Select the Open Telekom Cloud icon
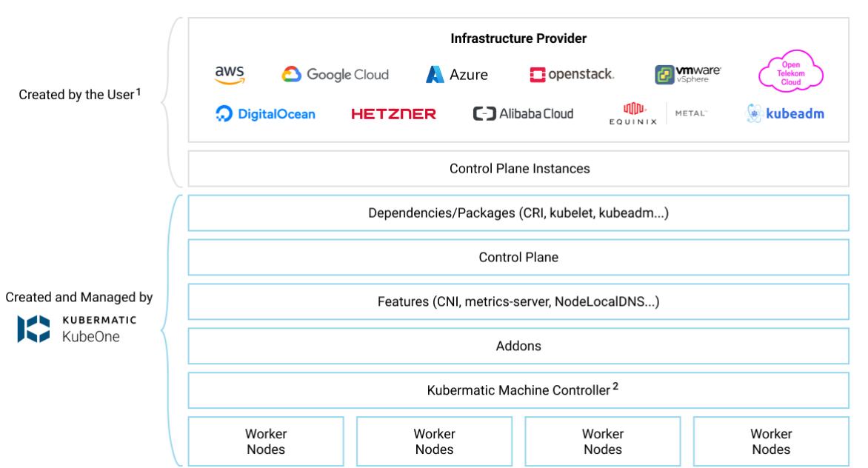This screenshot has width=868, height=468. 790,72
